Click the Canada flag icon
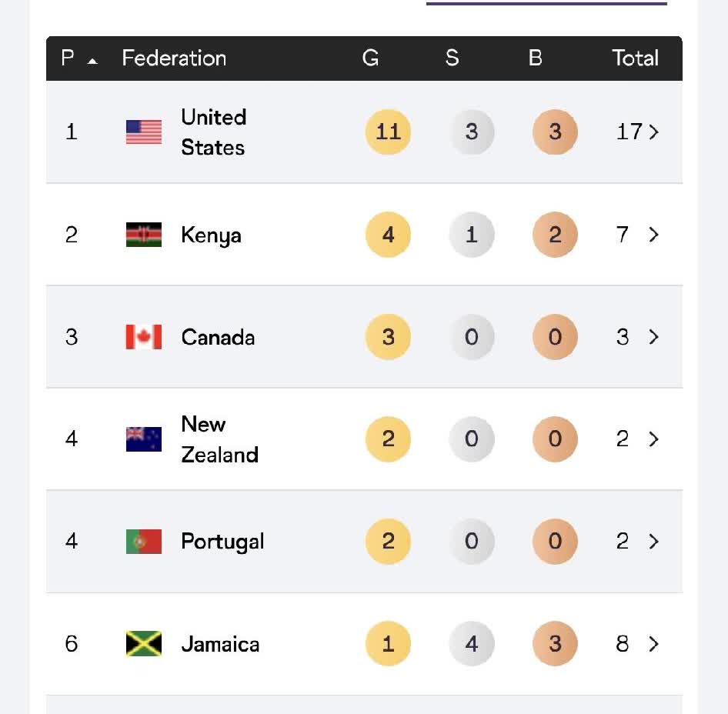Viewport: 728px width, 714px height. (x=144, y=337)
